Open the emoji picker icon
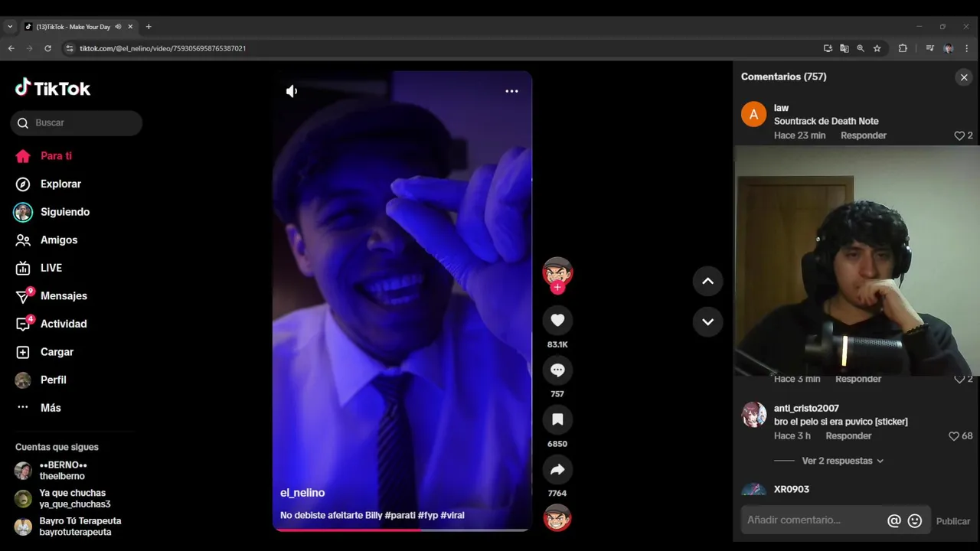The width and height of the screenshot is (980, 551). coord(915,521)
